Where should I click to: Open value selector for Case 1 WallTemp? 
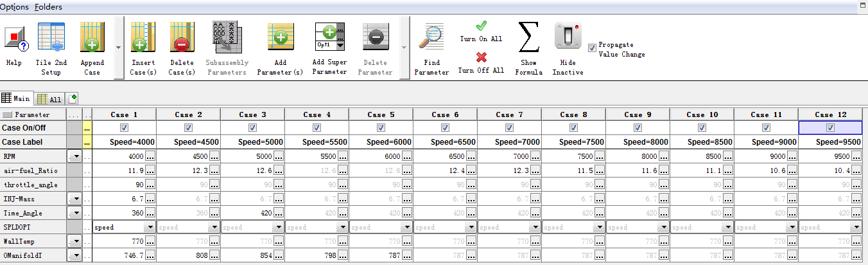pos(150,241)
